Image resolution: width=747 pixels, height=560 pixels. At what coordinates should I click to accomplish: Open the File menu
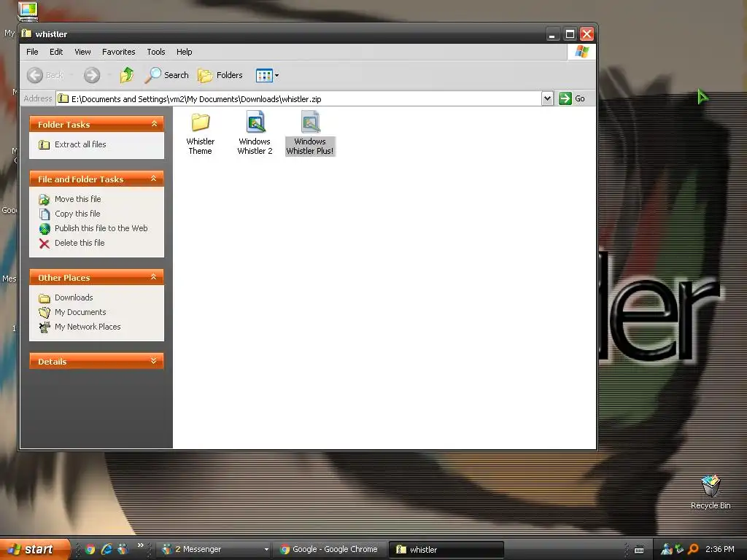[32, 52]
